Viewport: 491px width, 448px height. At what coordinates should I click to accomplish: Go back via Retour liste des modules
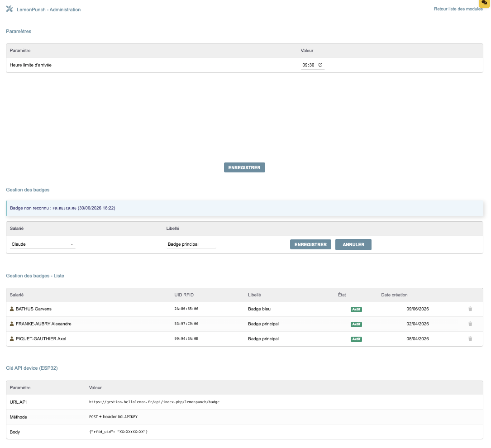(458, 9)
